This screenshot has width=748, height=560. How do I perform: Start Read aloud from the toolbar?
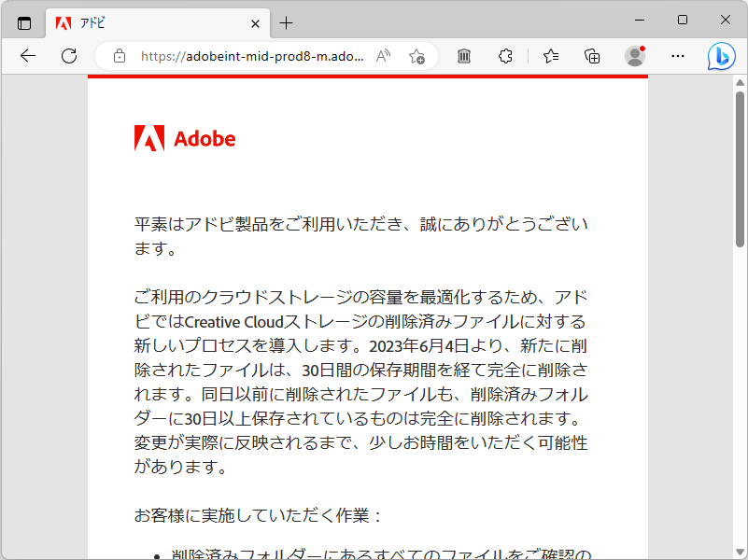coord(382,56)
